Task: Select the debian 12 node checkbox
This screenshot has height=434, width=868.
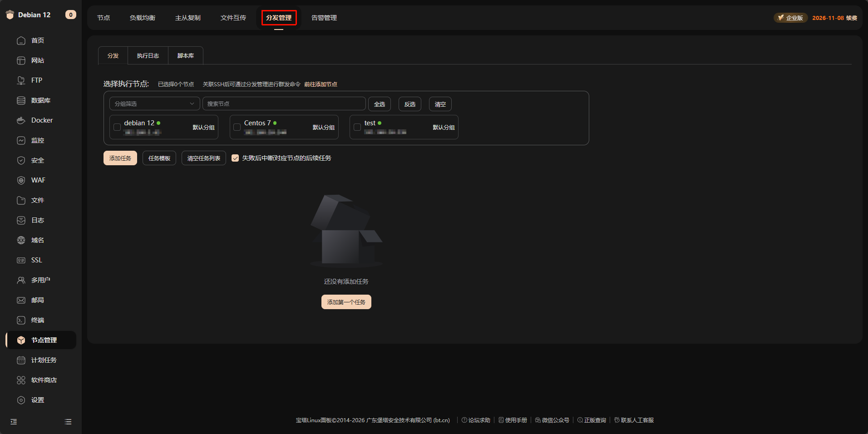Action: click(117, 128)
